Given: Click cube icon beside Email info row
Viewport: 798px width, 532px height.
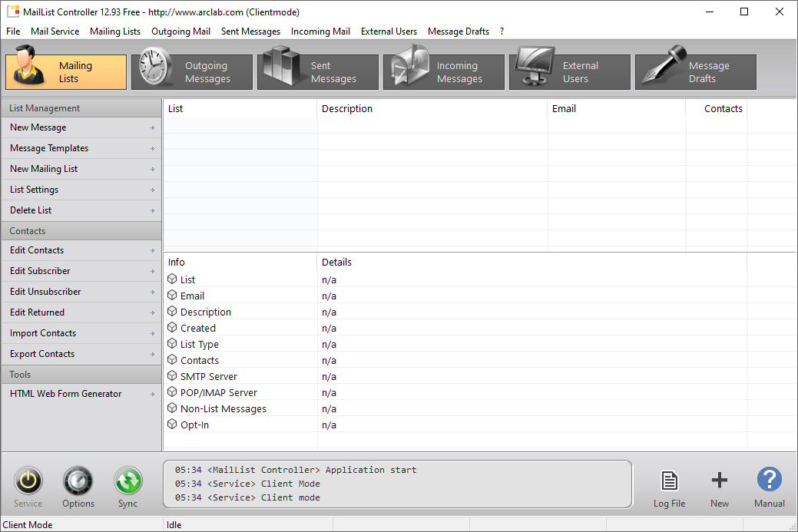Looking at the screenshot, I should tap(172, 295).
